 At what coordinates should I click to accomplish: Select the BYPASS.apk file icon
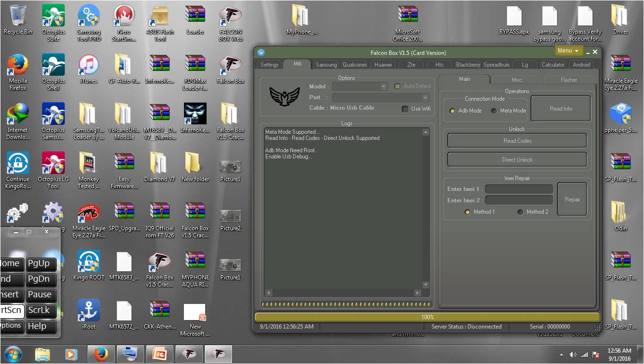click(x=514, y=19)
